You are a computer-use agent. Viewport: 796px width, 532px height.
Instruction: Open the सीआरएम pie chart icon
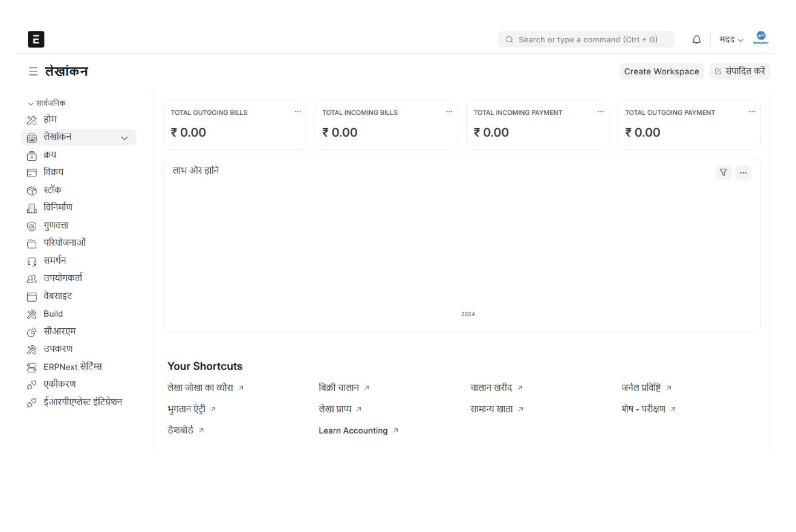(x=32, y=332)
